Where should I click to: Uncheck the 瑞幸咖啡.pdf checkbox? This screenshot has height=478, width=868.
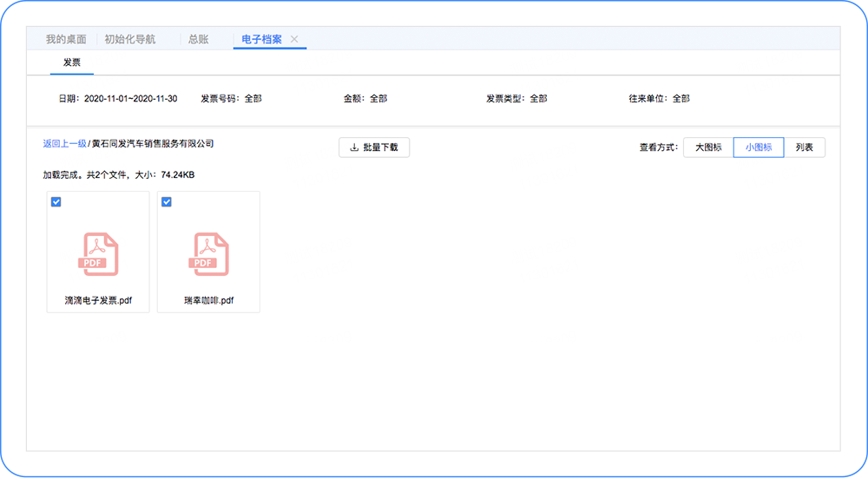tap(167, 202)
